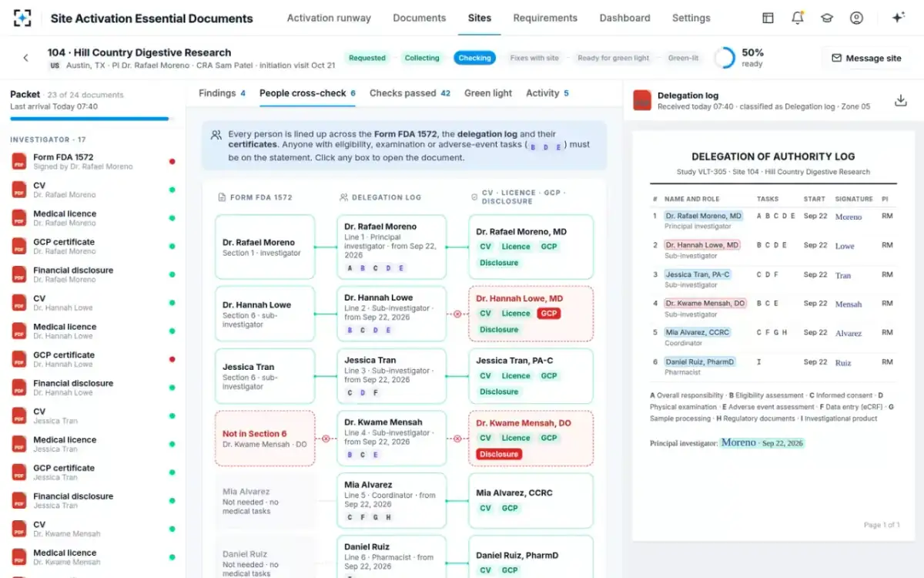
Task: Click Disclosure tag for Jessica Tran, PA-C
Action: pos(499,391)
